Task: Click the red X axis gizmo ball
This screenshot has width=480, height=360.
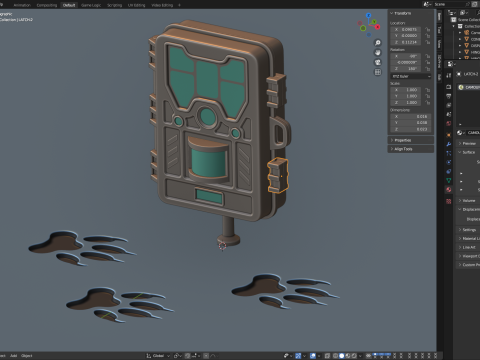Action: (377, 27)
